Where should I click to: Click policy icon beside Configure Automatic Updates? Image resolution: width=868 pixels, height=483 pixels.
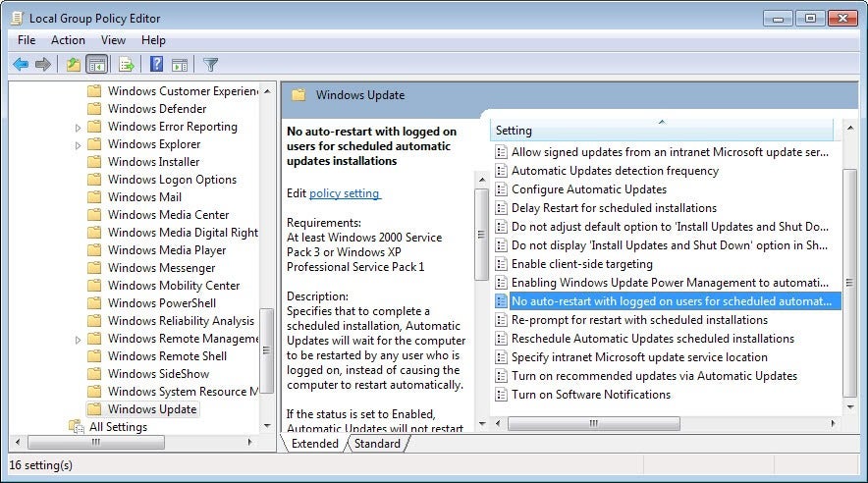501,189
